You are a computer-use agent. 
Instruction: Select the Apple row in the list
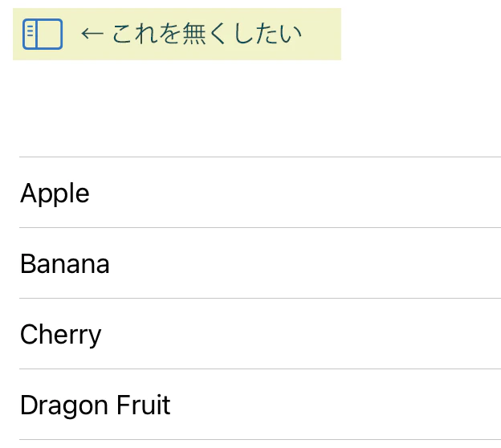tap(260, 193)
